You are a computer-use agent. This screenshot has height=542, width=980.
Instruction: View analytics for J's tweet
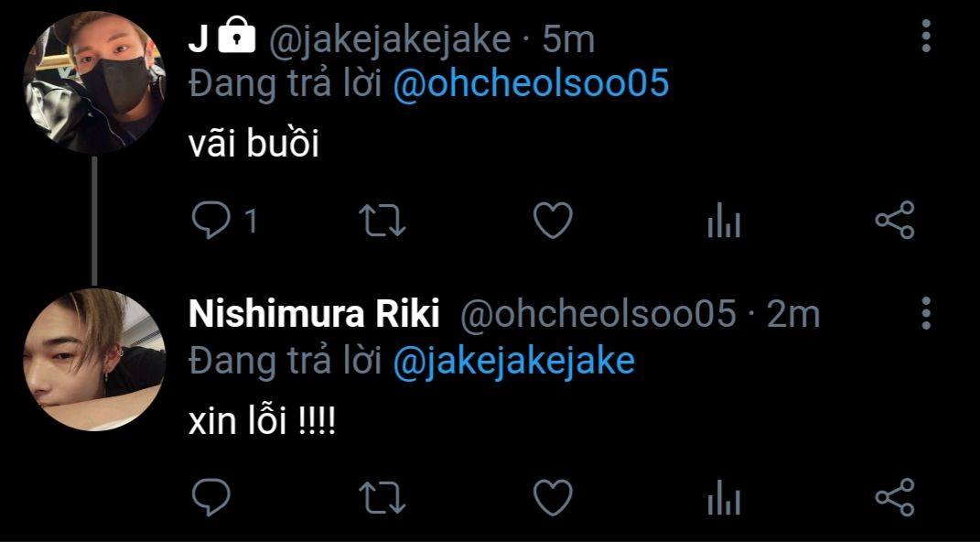coord(724,221)
